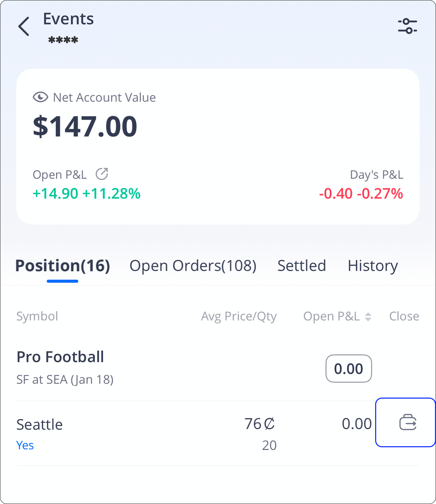View the History tab
The height and width of the screenshot is (504, 436).
(x=372, y=266)
